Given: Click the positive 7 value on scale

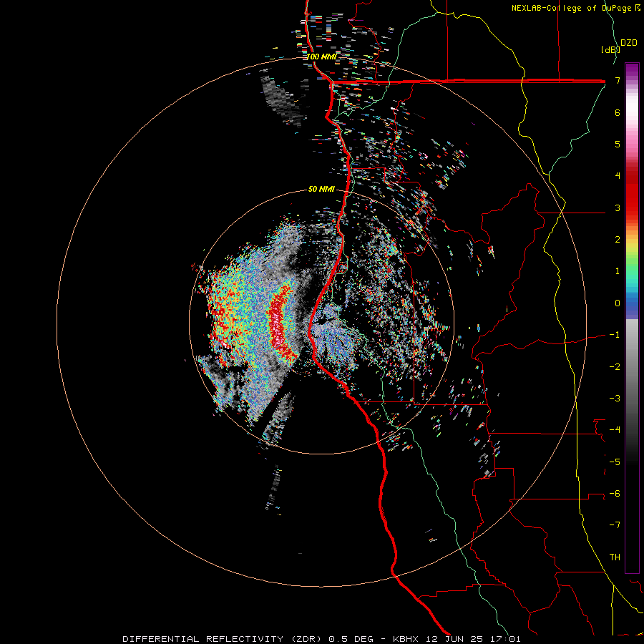Looking at the screenshot, I should (x=618, y=80).
